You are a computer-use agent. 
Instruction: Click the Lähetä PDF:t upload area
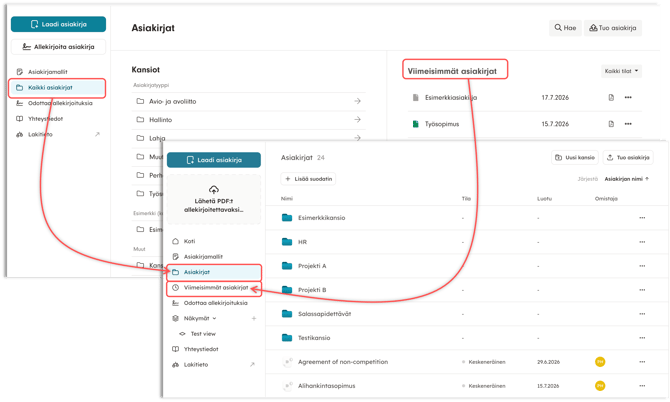pos(214,200)
